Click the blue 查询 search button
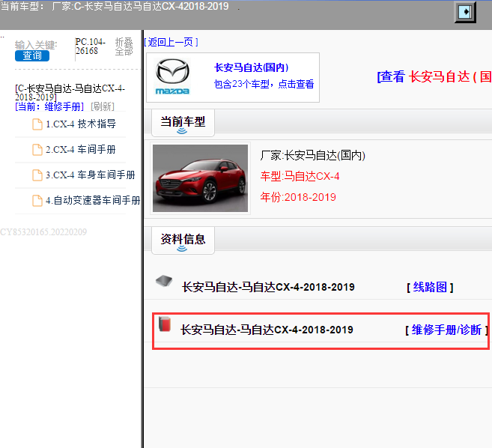492x448 pixels. [x=32, y=55]
